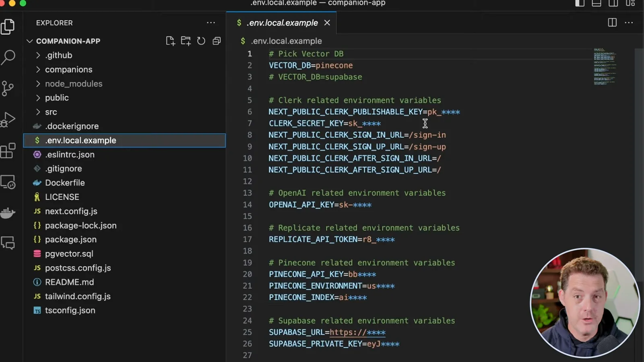Open the chat panel icon in activity bar
The height and width of the screenshot is (362, 644).
point(8,243)
